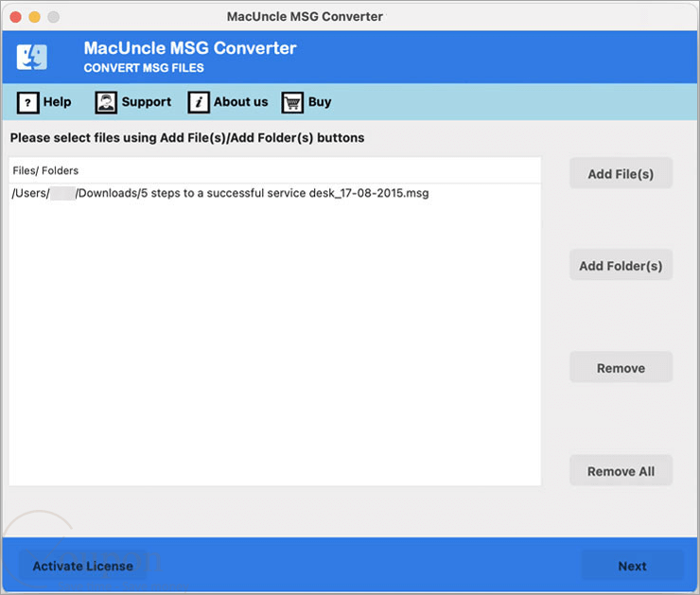Open the About us label

coord(240,102)
